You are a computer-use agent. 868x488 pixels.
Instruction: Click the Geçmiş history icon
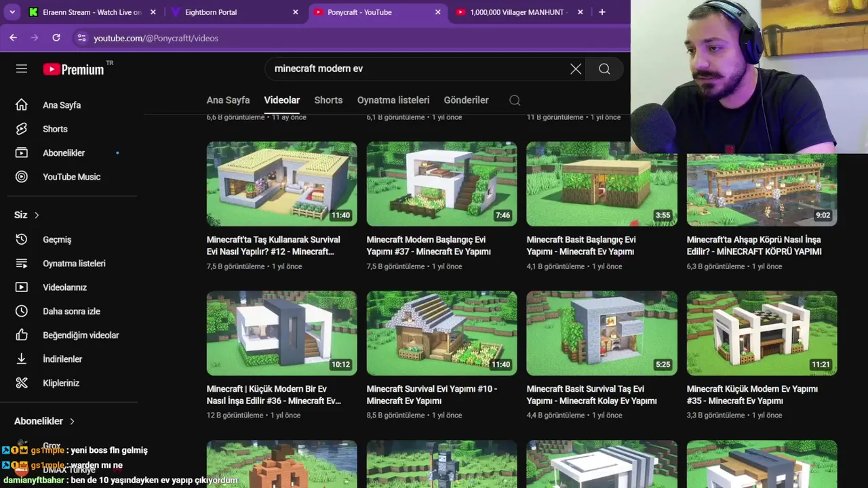[x=22, y=239]
